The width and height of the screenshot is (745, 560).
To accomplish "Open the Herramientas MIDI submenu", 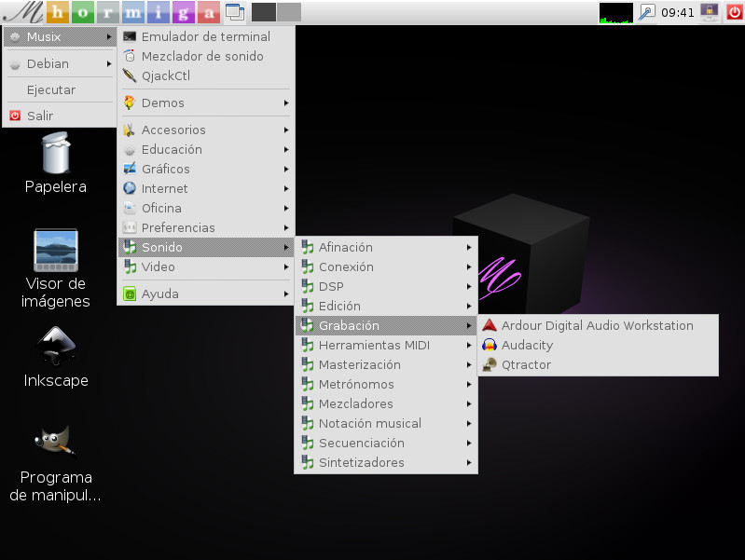I will tap(386, 345).
